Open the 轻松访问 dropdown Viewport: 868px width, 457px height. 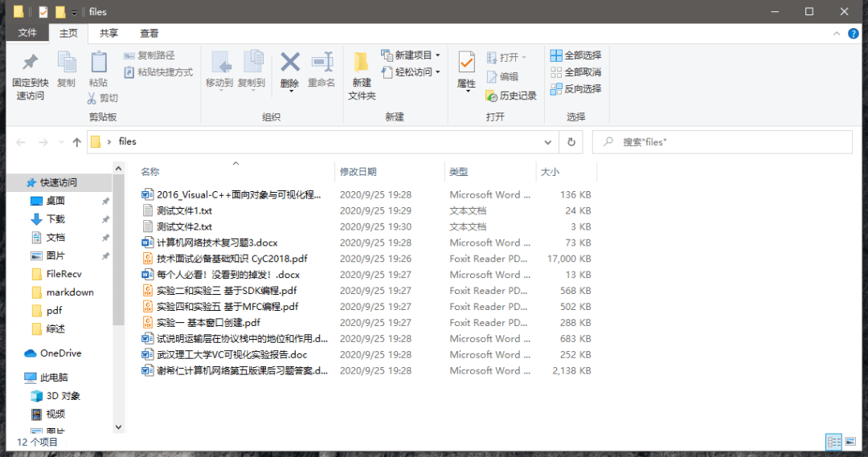[x=411, y=72]
